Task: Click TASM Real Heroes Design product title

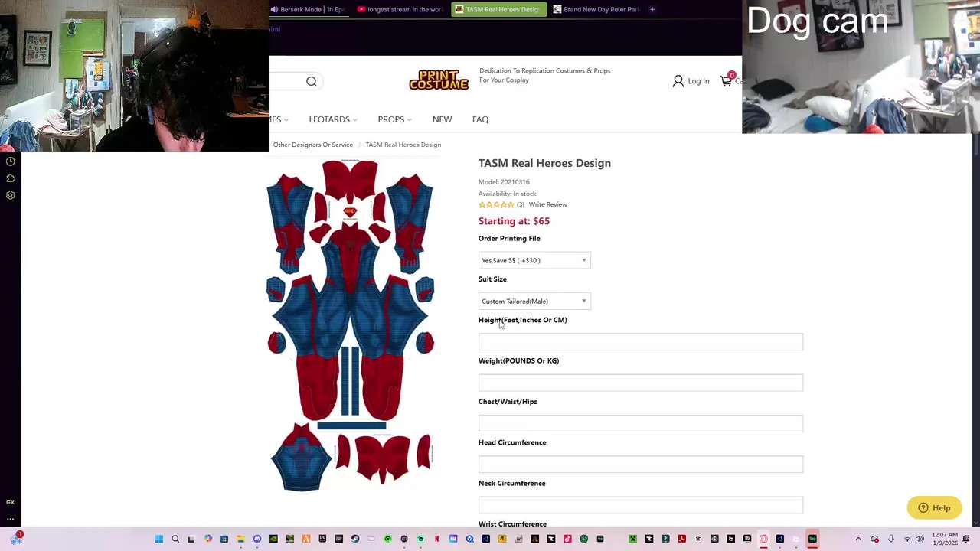Action: pyautogui.click(x=544, y=163)
